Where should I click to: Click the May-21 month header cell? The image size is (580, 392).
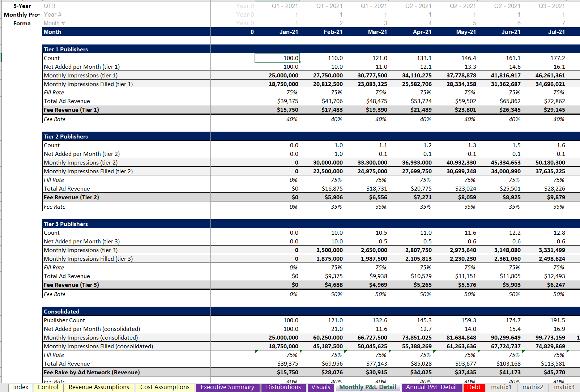(455, 32)
